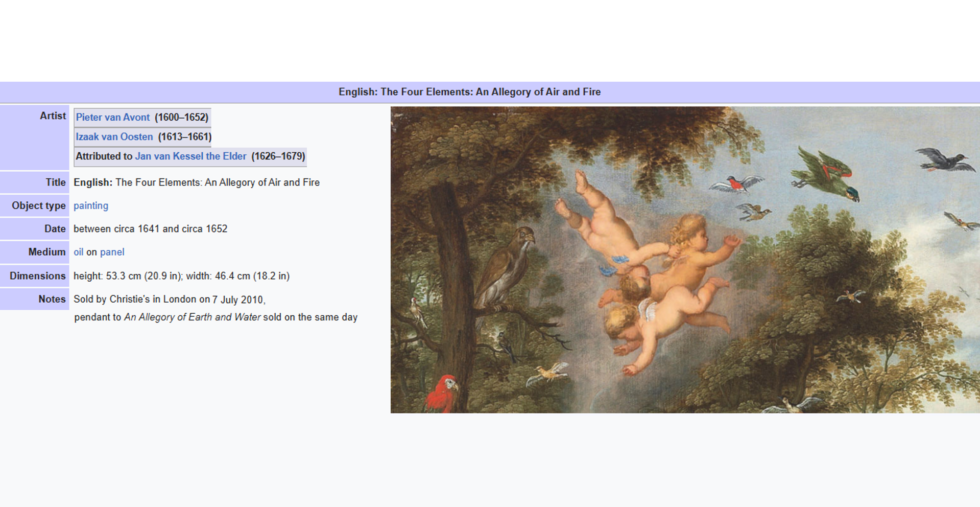Follow the 'panel' medium link
This screenshot has height=507, width=980.
point(112,252)
